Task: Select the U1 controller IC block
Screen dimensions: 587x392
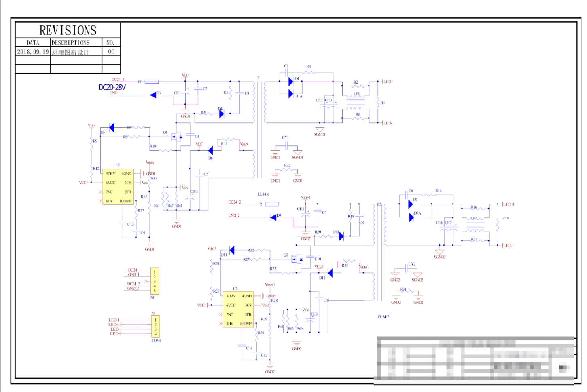Action: 118,187
